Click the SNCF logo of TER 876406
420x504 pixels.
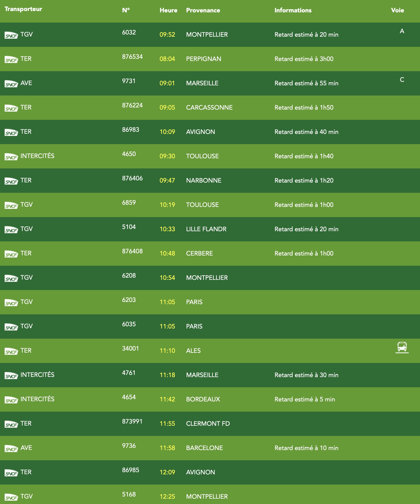(11, 181)
